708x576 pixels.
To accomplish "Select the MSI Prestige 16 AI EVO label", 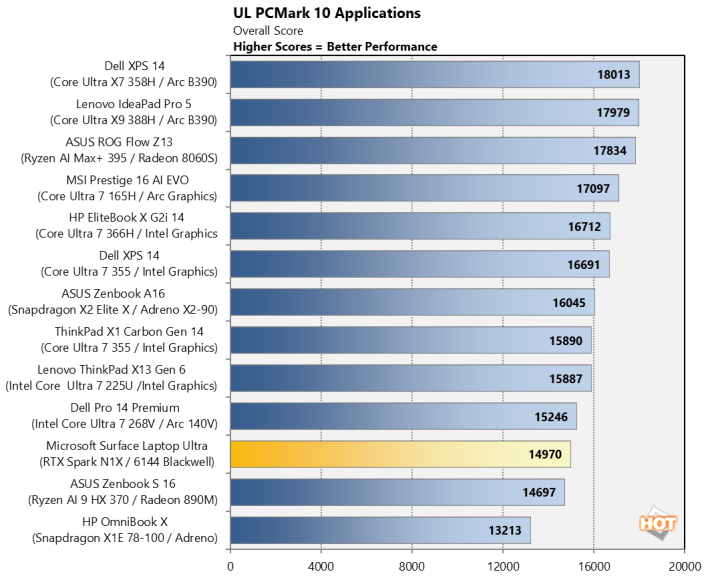I will 127,188.
